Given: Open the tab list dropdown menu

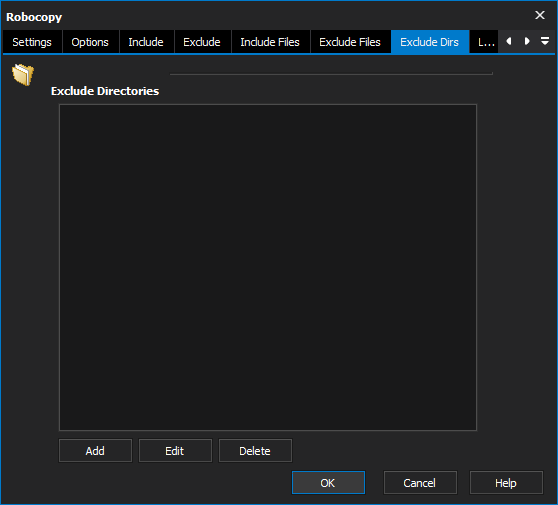Looking at the screenshot, I should (544, 41).
